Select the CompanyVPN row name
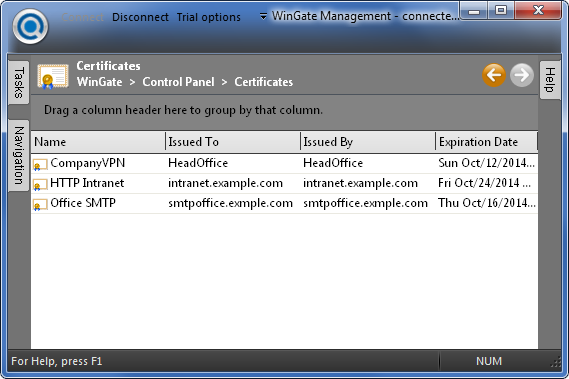569x379 pixels. [x=87, y=163]
